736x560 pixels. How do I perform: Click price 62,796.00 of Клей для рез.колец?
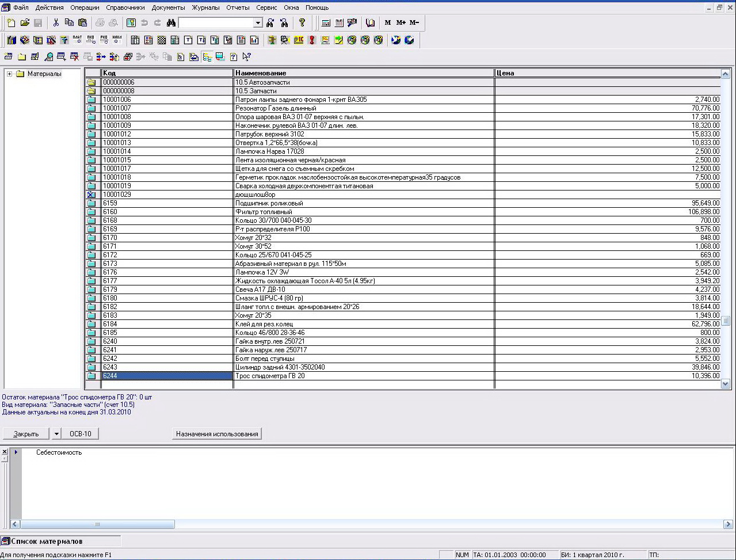point(608,324)
